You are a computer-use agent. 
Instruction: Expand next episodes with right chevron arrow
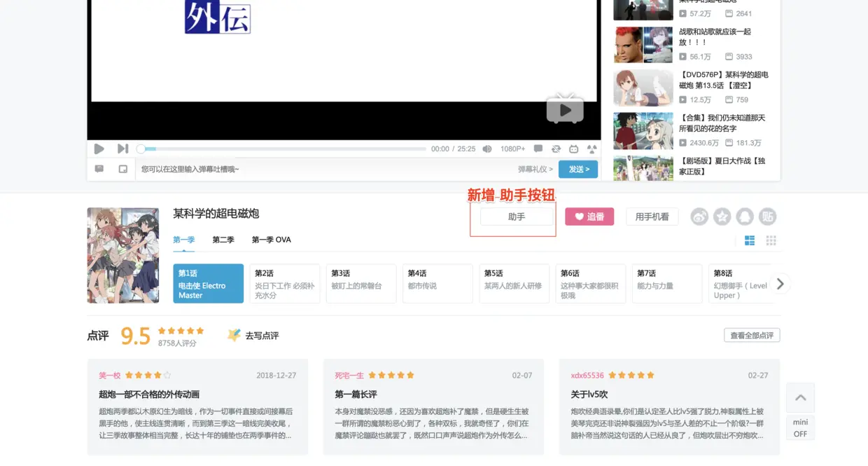pos(780,284)
